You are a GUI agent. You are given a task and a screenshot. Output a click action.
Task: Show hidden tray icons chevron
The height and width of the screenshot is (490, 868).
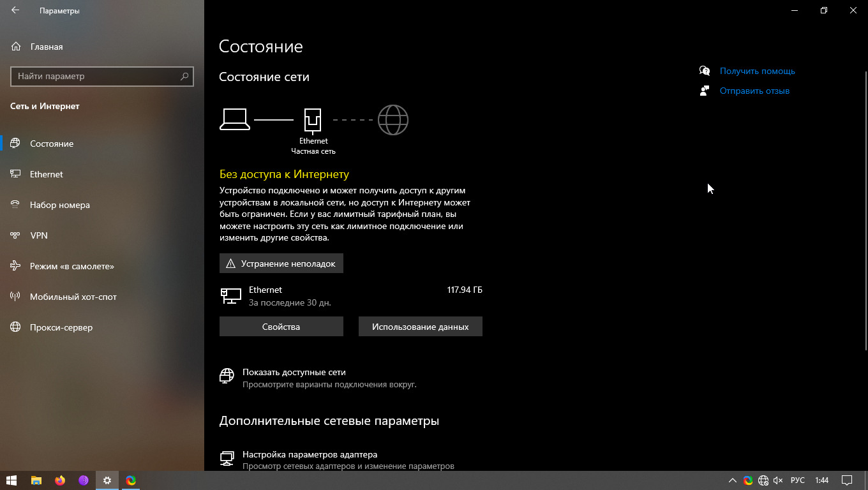tap(732, 480)
